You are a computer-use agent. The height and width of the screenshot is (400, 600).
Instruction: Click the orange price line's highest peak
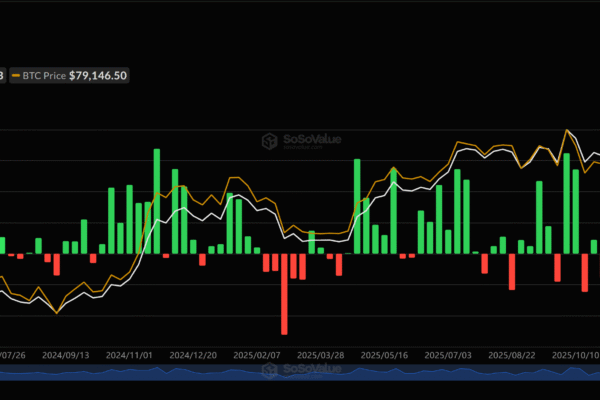pos(567,130)
